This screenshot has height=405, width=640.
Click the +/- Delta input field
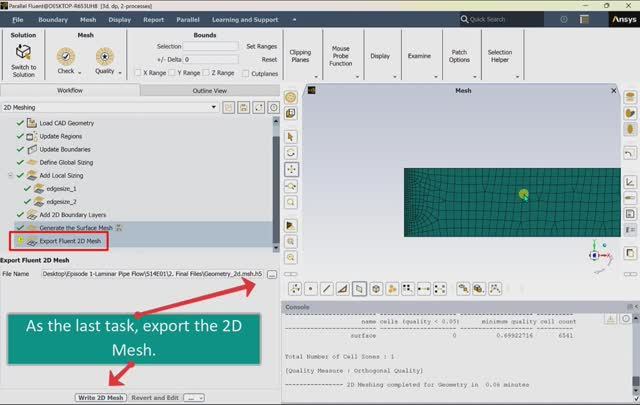pyautogui.click(x=211, y=60)
